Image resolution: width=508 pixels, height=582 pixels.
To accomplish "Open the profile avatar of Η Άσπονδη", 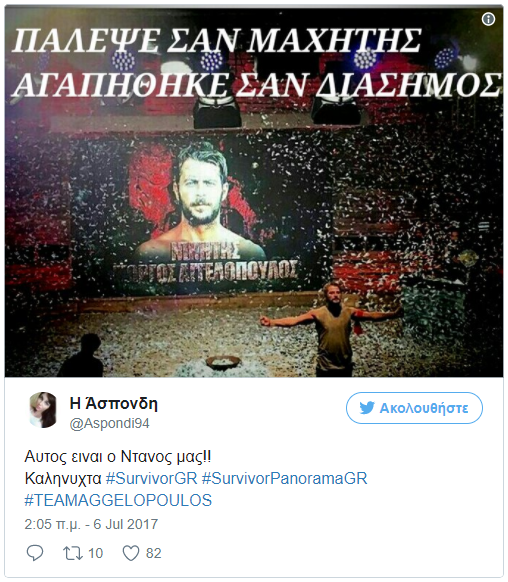I will click(43, 410).
